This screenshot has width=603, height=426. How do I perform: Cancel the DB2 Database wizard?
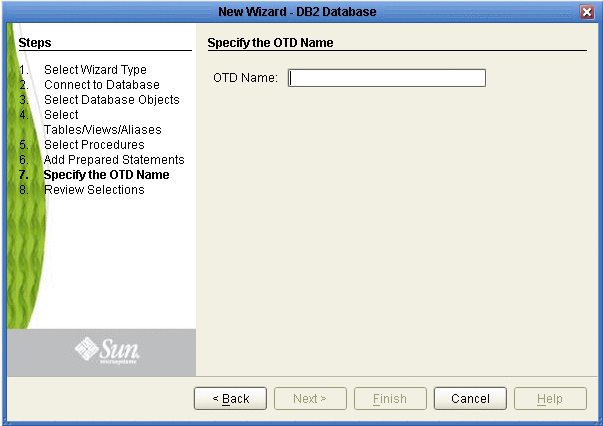[470, 398]
